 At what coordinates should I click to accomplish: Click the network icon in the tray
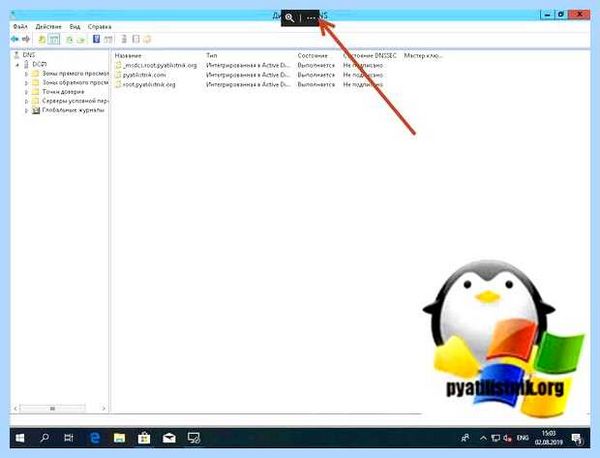(496, 438)
